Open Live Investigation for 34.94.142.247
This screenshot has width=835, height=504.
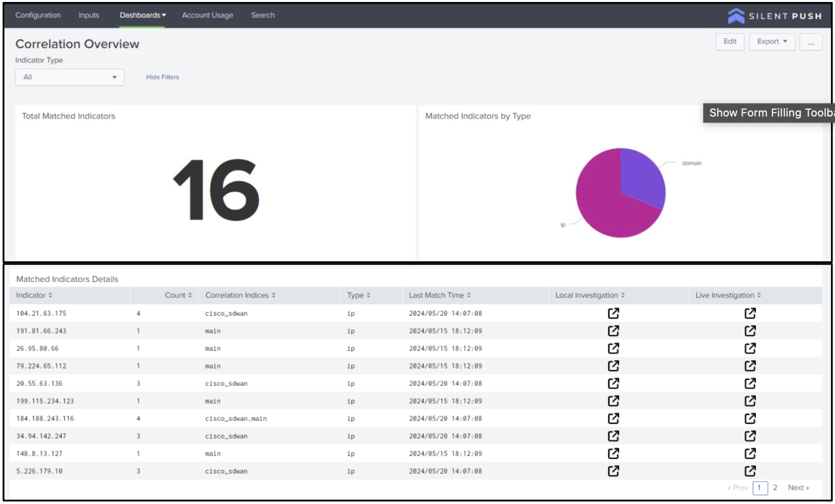point(750,436)
